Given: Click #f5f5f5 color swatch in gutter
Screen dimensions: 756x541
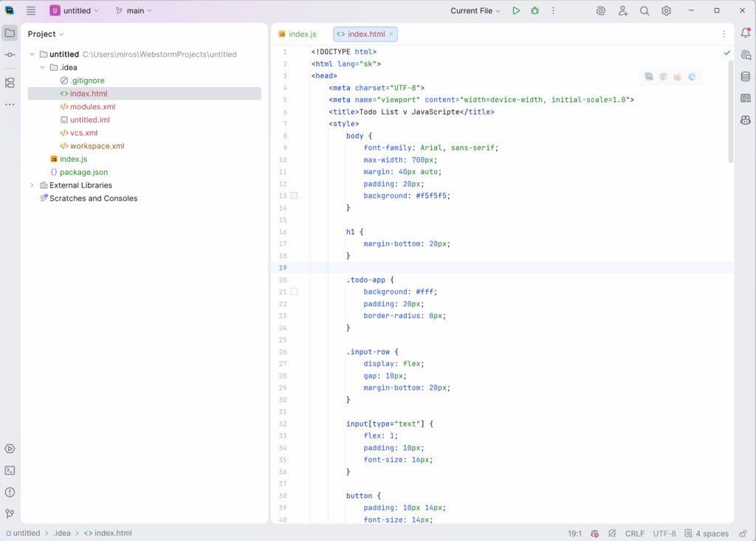Looking at the screenshot, I should click(x=294, y=196).
